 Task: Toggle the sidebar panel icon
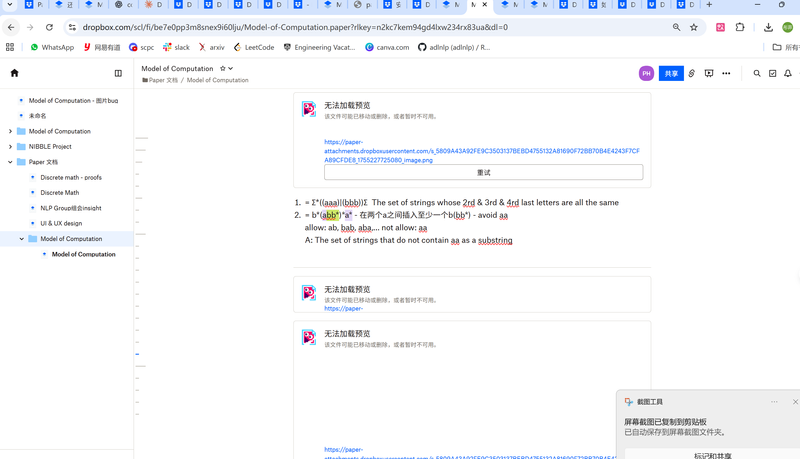tap(118, 73)
